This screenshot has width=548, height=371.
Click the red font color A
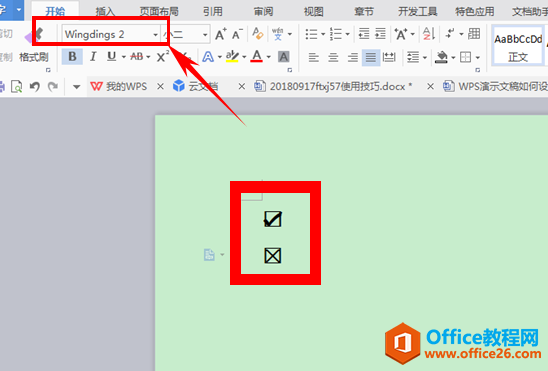(x=257, y=57)
